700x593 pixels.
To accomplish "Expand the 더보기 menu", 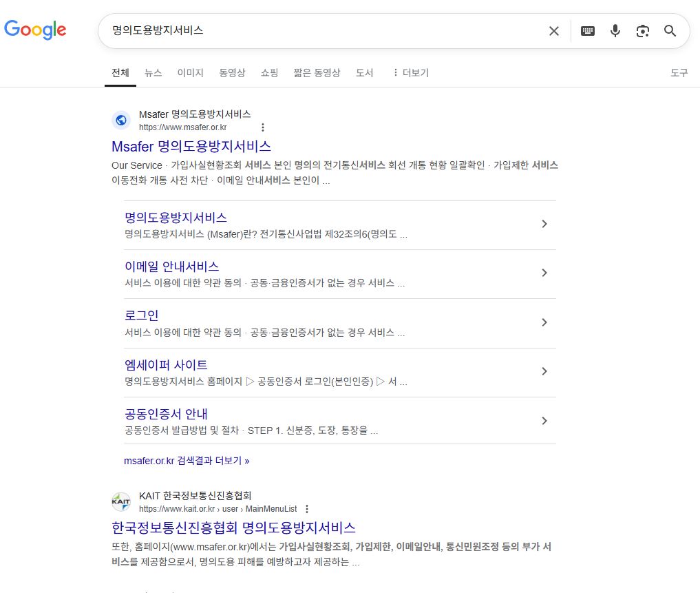I will [x=411, y=72].
